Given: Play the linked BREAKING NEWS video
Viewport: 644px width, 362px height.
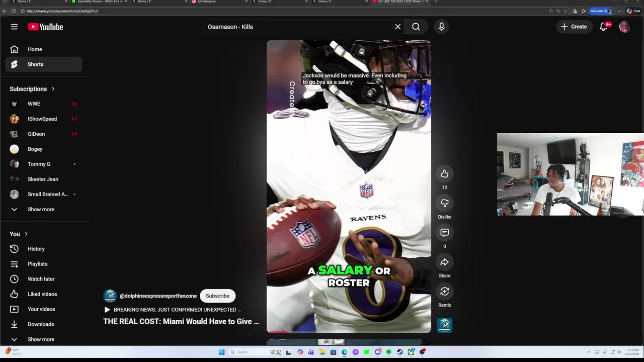Looking at the screenshot, I should (x=173, y=310).
